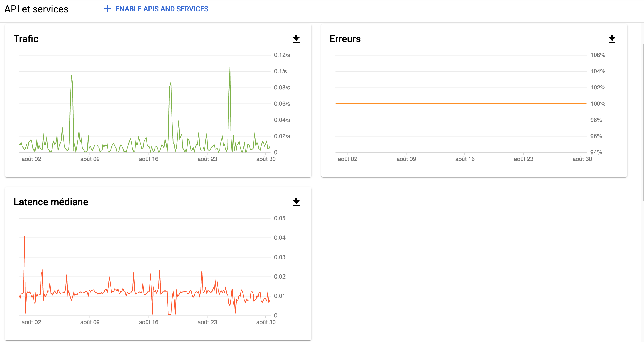Click the tallest spike in the Trafic chart
This screenshot has width=644, height=342.
[x=230, y=65]
